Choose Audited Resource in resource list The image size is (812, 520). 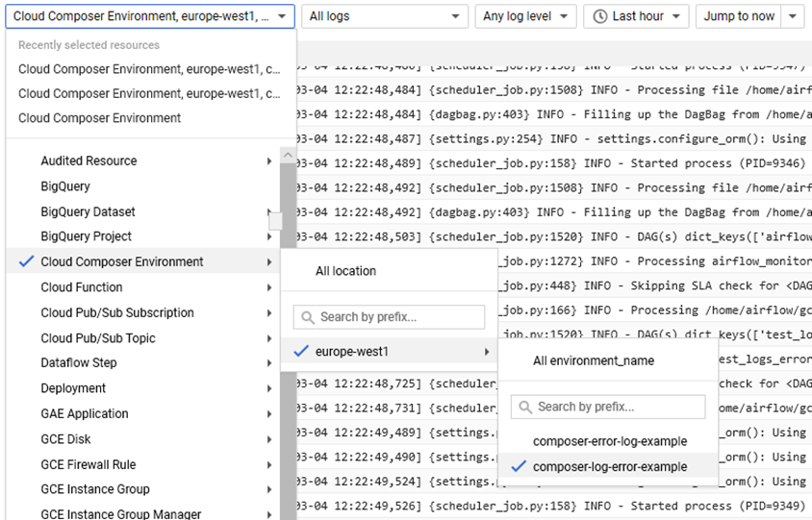click(x=89, y=161)
